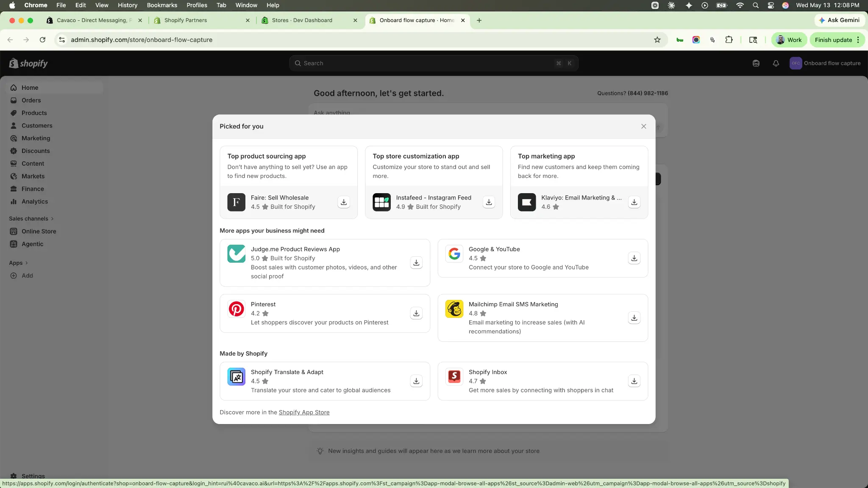868x488 pixels.
Task: Click the Judge.me checkmark logo
Action: coord(236,254)
